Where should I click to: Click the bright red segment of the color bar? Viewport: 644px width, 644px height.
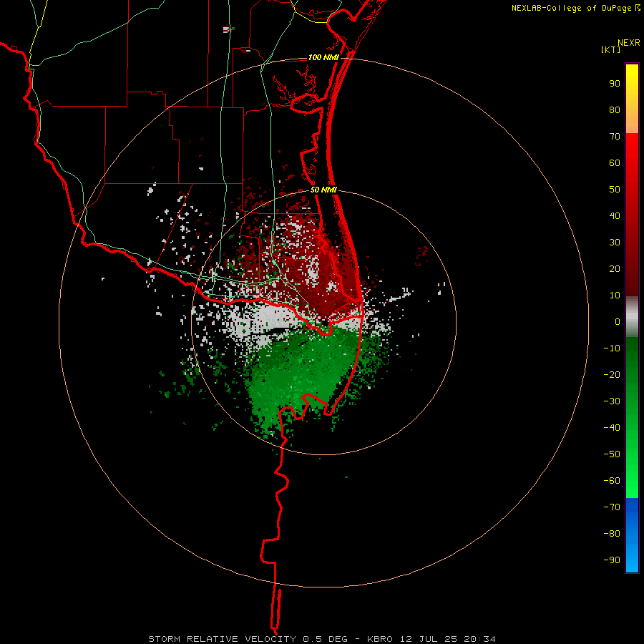[x=632, y=215]
